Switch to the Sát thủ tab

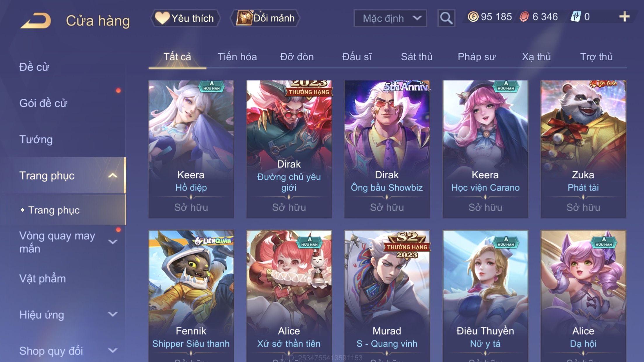tap(416, 57)
